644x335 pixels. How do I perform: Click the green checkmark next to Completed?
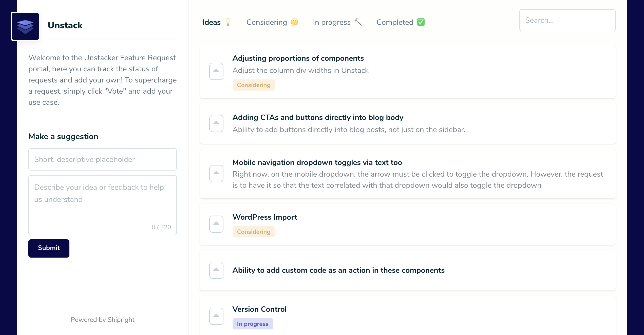point(421,22)
